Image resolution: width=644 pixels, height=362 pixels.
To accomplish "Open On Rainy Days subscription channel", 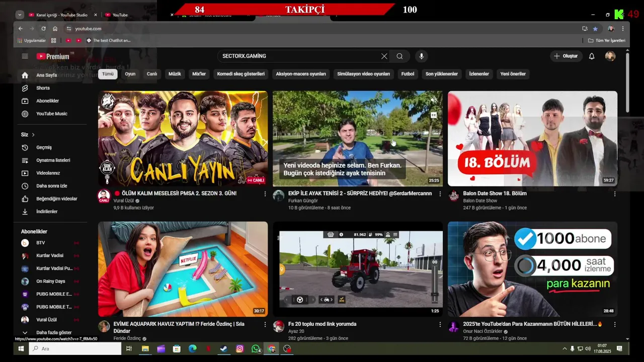I will pos(50,281).
